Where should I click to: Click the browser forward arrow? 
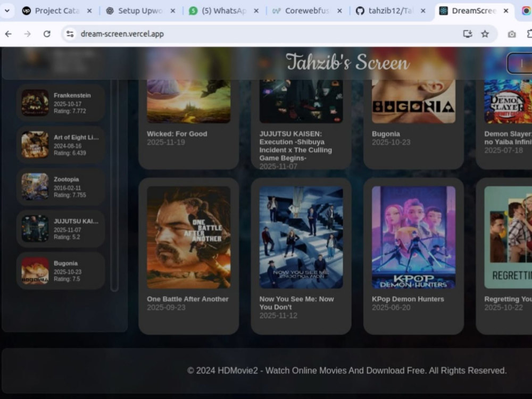[28, 34]
